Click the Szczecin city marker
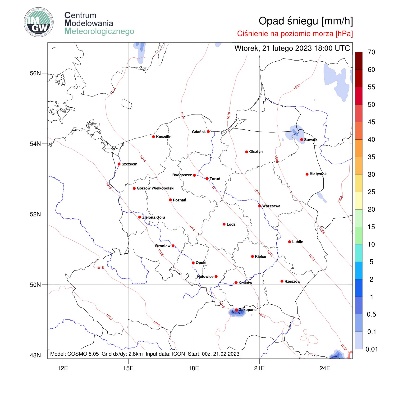403x403 pixels. click(119, 164)
